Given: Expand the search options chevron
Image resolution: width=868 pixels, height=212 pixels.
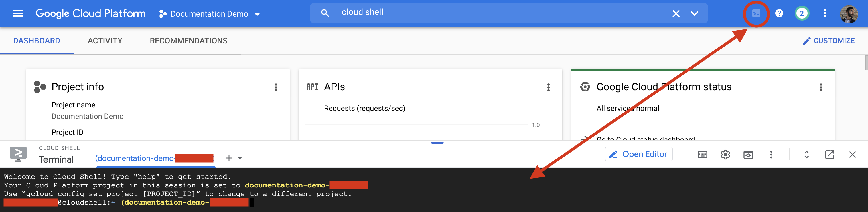Looking at the screenshot, I should click(695, 13).
